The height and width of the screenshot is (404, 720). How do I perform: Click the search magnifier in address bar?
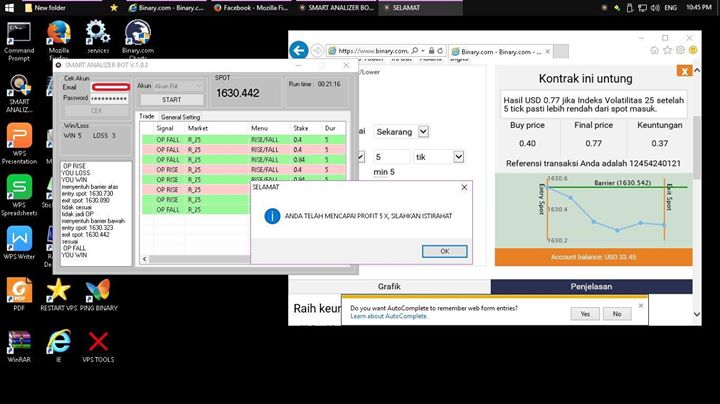point(415,50)
